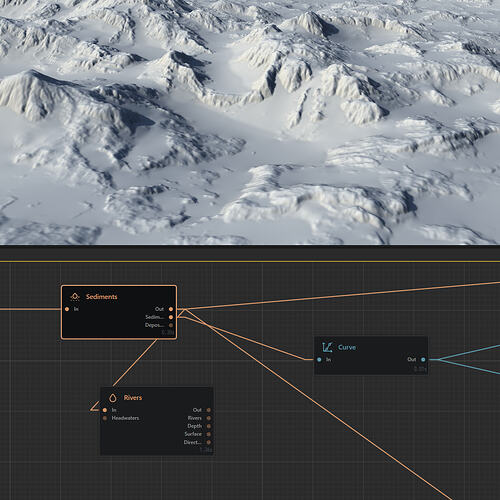The width and height of the screenshot is (500, 500).
Task: Click the Sedim... output port on Sediments
Action: (x=171, y=317)
